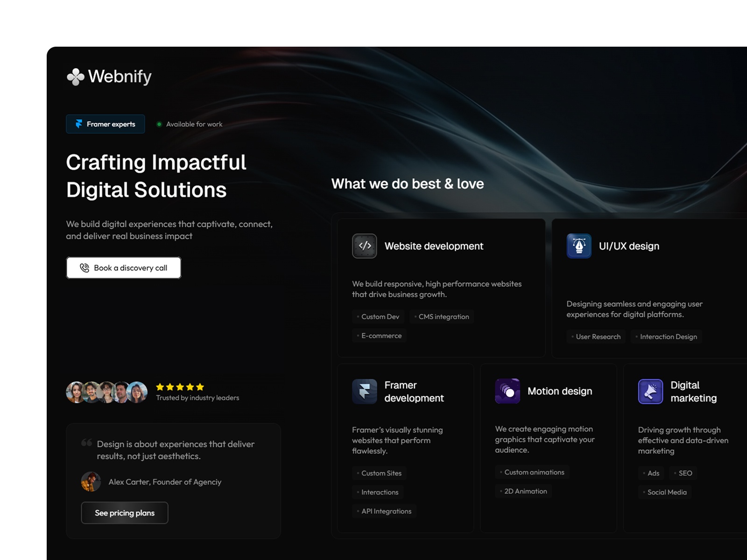Click the Motion design purple icon
This screenshot has height=560, width=747.
(507, 391)
